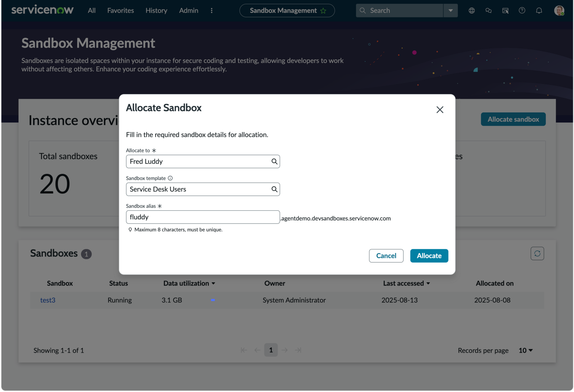
Task: Open the chat conversations icon
Action: tap(488, 11)
